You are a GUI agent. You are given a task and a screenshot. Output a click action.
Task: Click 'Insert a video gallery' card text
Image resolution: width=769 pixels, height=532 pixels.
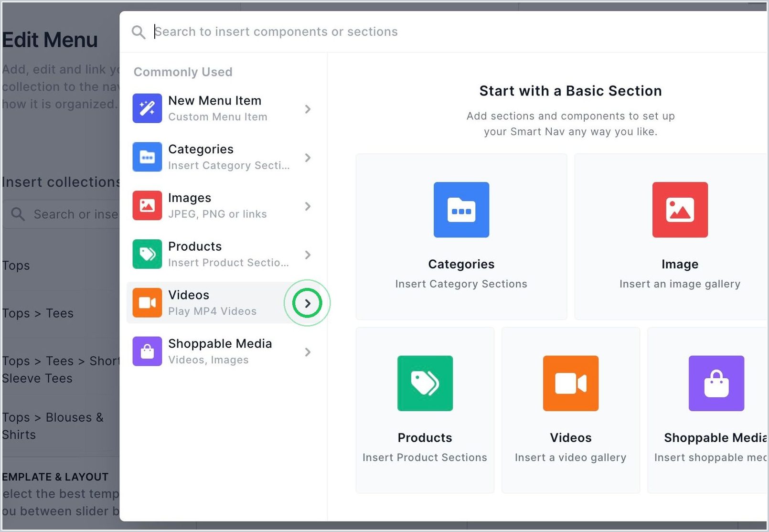571,458
